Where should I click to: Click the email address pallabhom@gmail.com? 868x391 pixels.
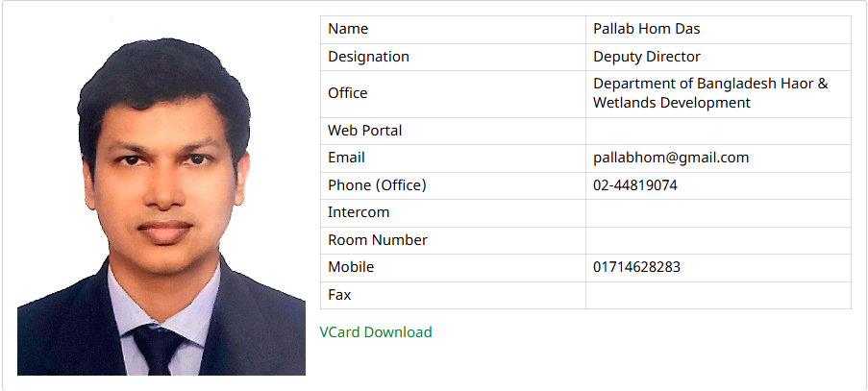[671, 158]
